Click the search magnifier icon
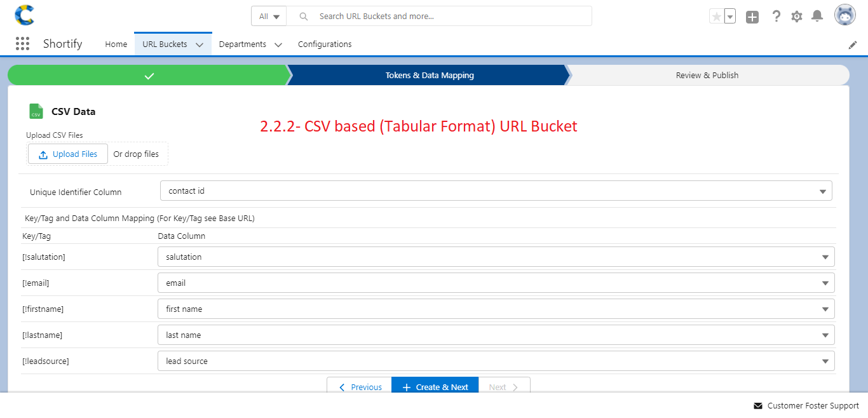 tap(303, 16)
